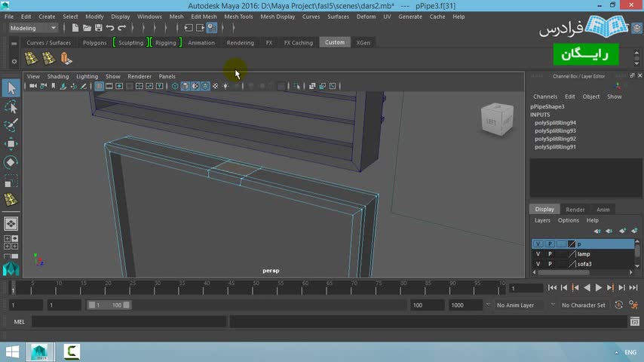
Task: Click the orange extrude box shelf icon
Action: click(66, 58)
